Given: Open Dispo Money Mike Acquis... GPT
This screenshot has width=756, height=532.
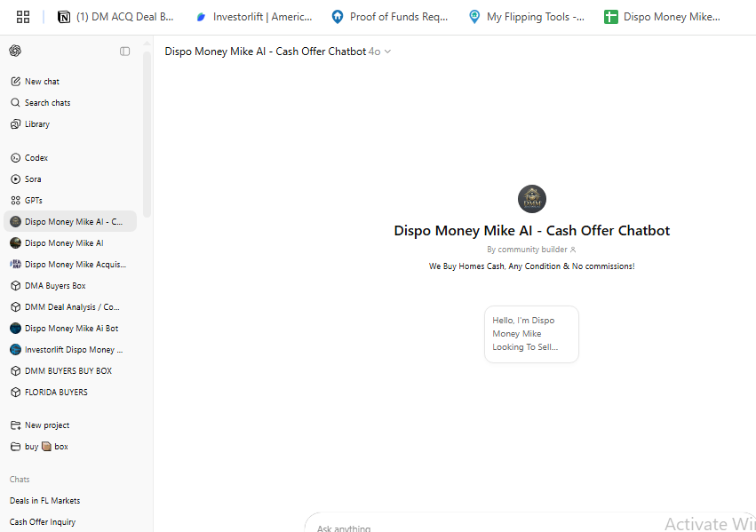Looking at the screenshot, I should click(x=70, y=264).
